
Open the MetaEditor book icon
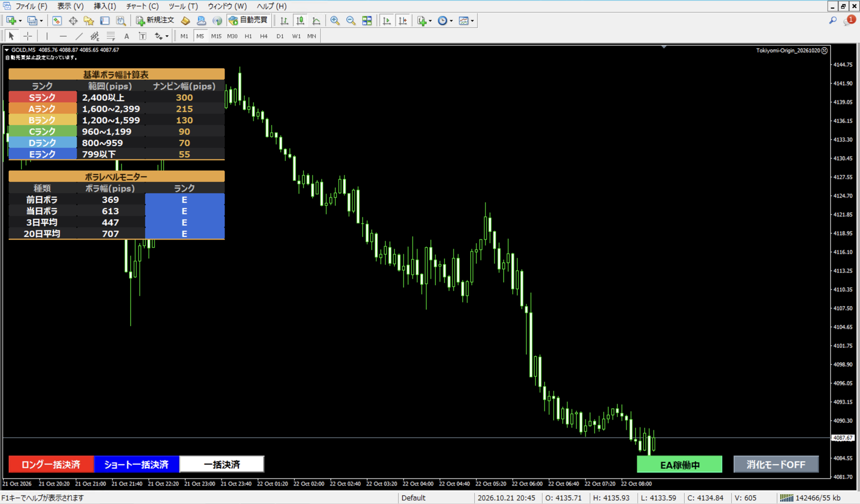pos(185,21)
